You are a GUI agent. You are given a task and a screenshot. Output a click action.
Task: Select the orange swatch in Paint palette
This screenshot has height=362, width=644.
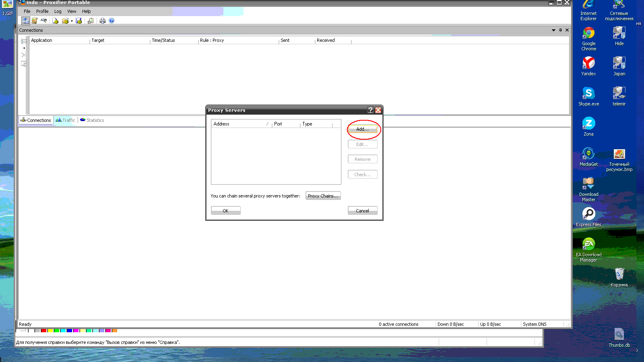[x=115, y=331]
